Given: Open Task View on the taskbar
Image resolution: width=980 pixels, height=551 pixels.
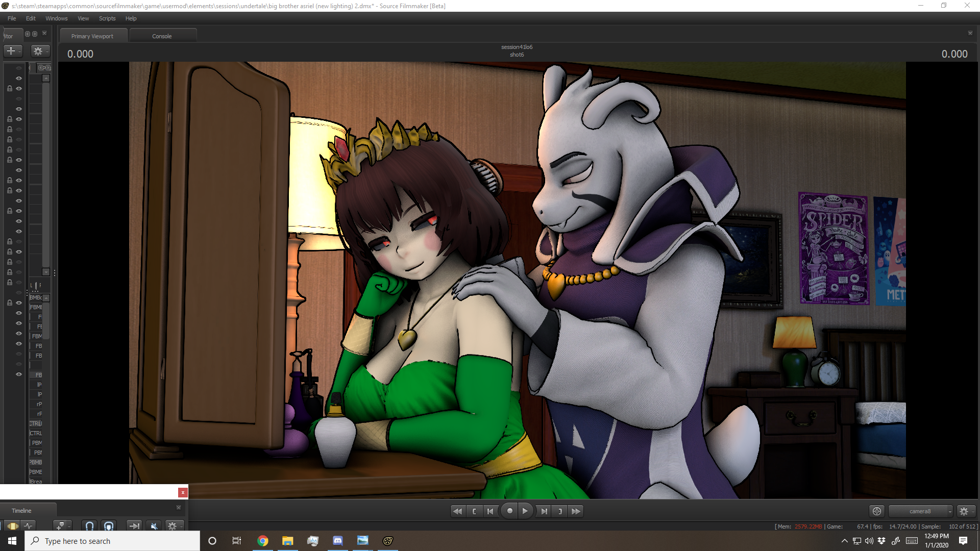Looking at the screenshot, I should point(237,541).
